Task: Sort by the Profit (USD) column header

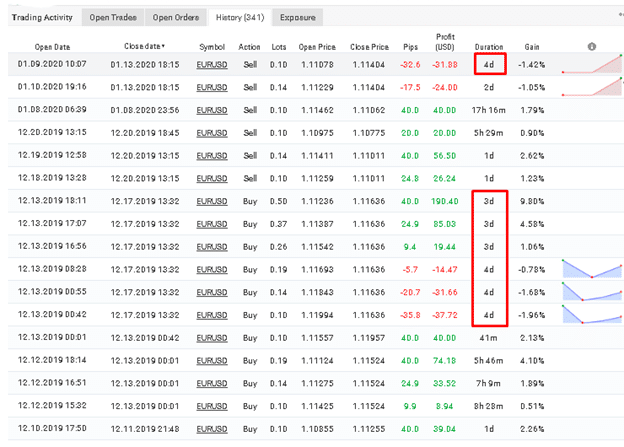Action: point(445,42)
